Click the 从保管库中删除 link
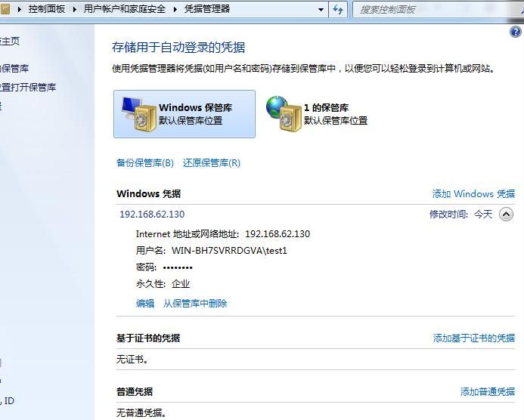 [195, 303]
